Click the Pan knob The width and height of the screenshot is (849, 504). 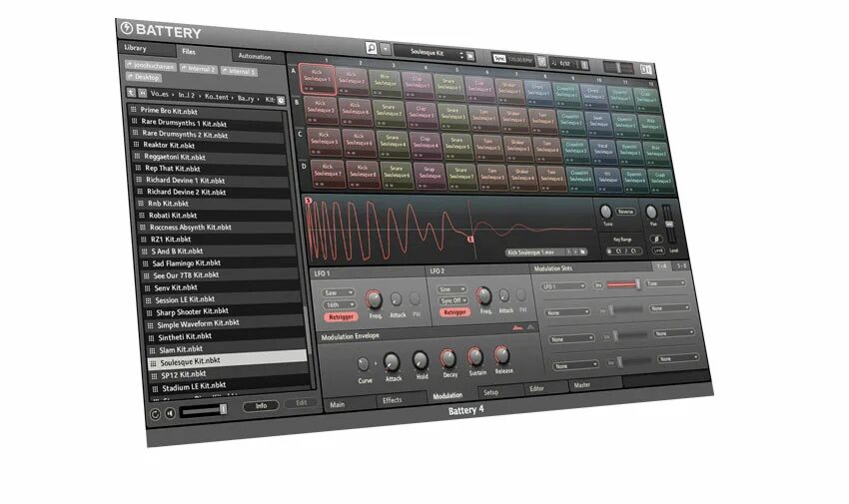pos(651,212)
